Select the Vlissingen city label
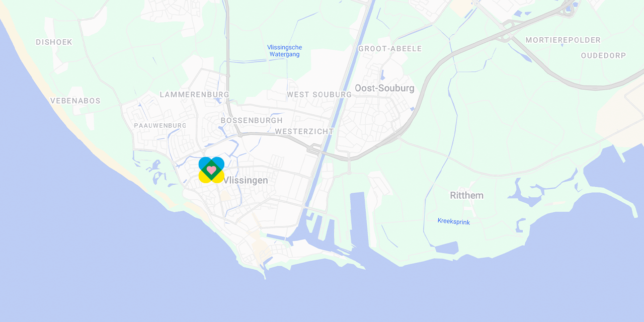 coord(246,180)
